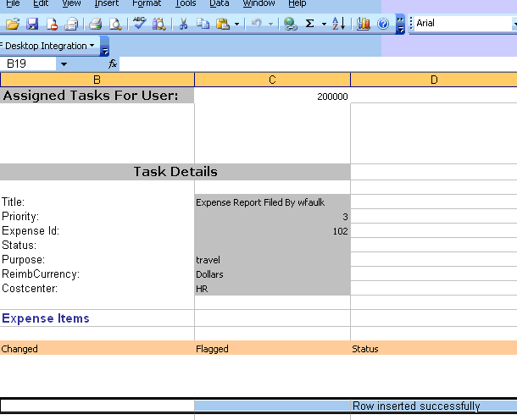Select the column B header
Image resolution: width=517 pixels, height=420 pixels.
point(97,80)
